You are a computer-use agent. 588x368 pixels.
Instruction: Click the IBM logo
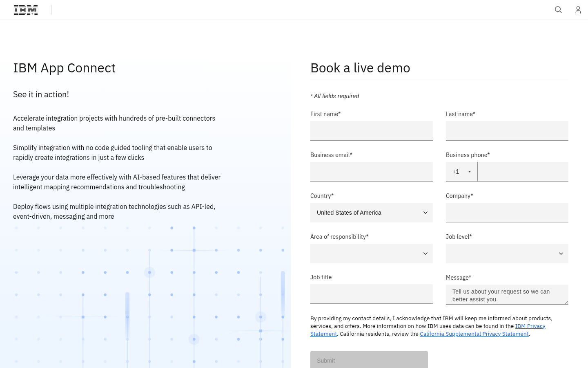coord(26,10)
